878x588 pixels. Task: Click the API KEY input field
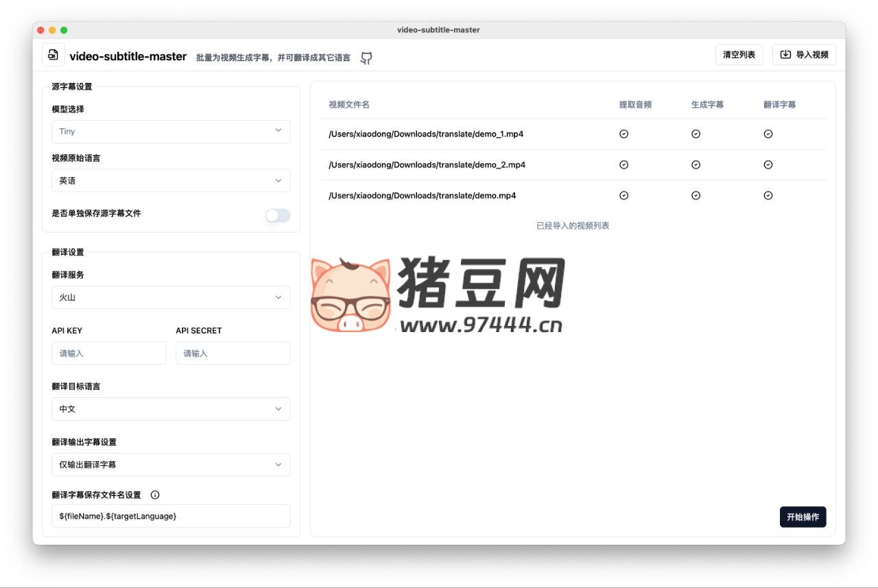click(x=109, y=353)
